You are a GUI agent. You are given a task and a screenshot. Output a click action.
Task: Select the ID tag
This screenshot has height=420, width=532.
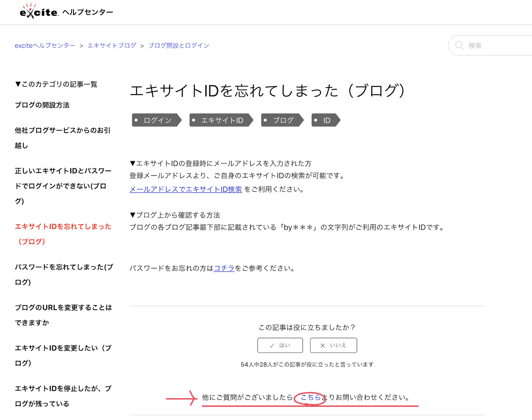(x=326, y=120)
